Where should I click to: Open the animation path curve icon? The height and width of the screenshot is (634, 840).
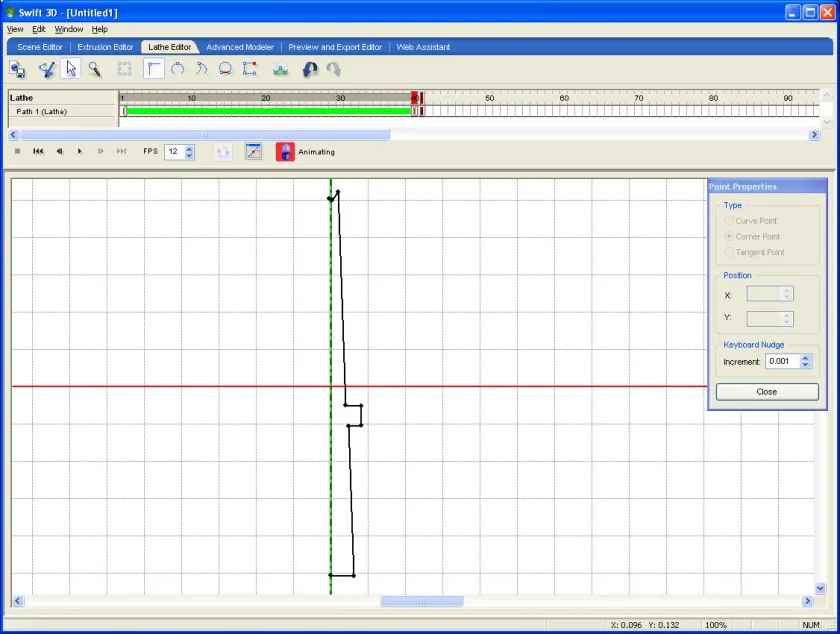[x=253, y=152]
